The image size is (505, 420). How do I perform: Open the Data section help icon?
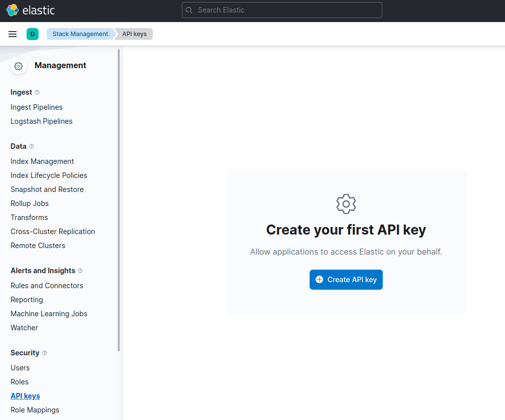[31, 146]
